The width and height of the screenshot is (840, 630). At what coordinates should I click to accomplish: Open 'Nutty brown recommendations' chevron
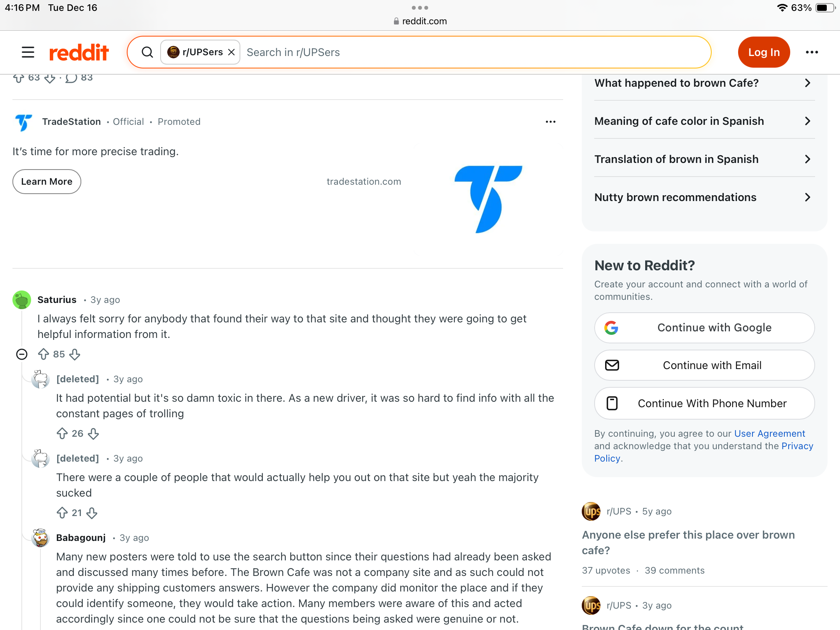pyautogui.click(x=808, y=197)
